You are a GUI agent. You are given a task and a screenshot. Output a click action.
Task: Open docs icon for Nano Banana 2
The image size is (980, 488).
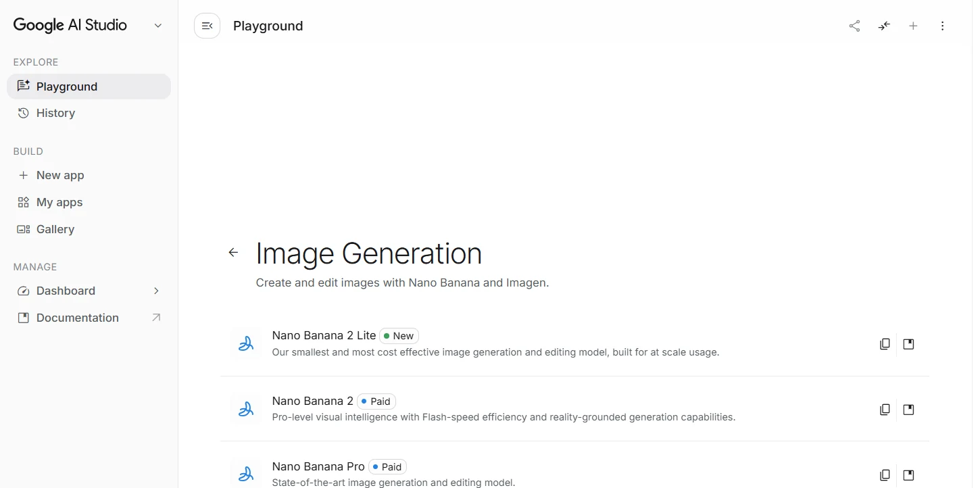(x=908, y=410)
